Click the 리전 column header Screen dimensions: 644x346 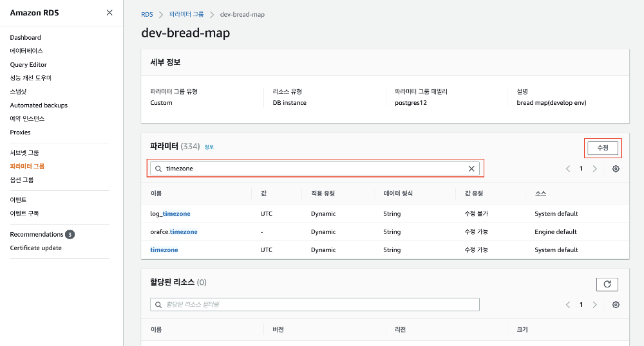click(400, 330)
